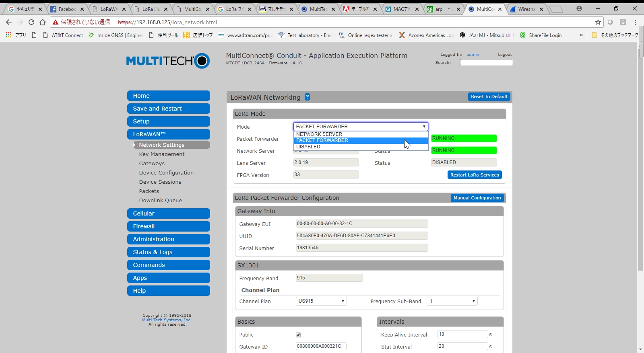Expand the LoRaWAN sidebar menu
The image size is (644, 353).
169,134
